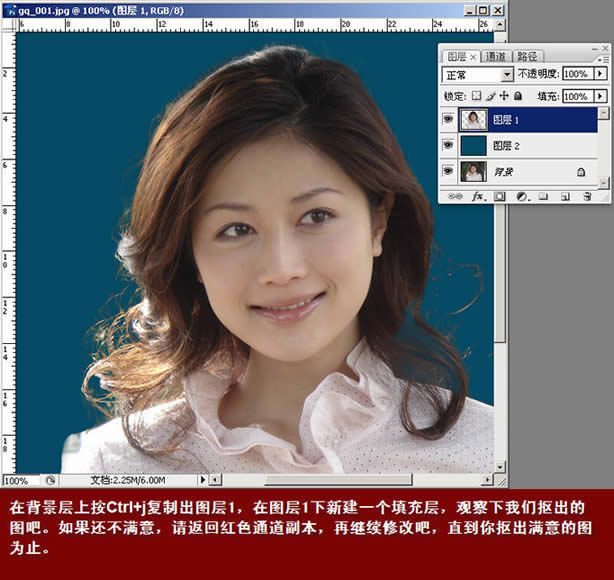Switch to the 通道 tab

click(x=496, y=57)
